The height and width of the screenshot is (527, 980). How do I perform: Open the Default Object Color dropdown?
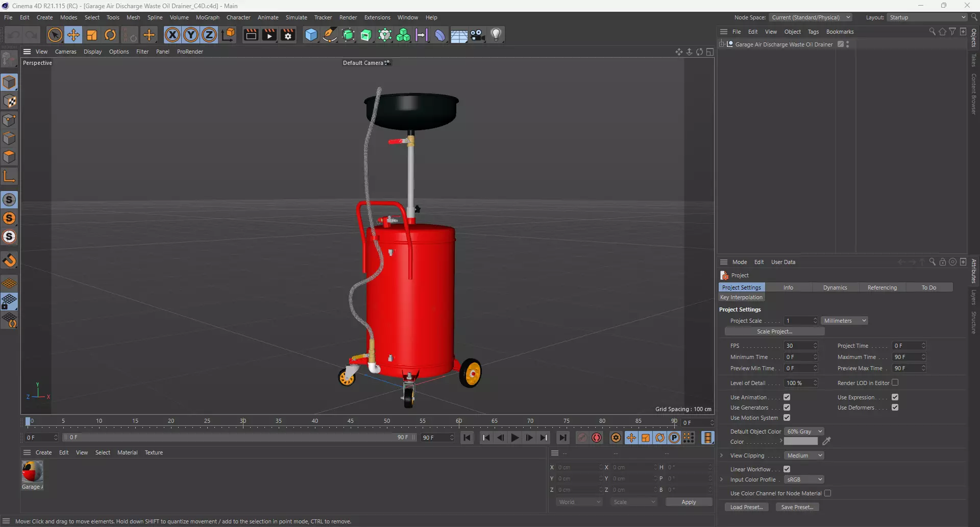(804, 432)
